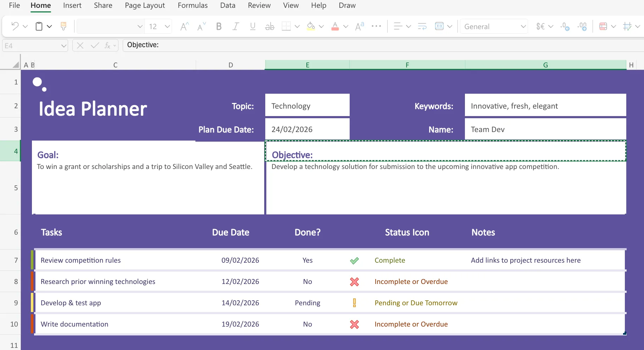The width and height of the screenshot is (644, 350).
Task: Open the File menu
Action: (x=15, y=5)
